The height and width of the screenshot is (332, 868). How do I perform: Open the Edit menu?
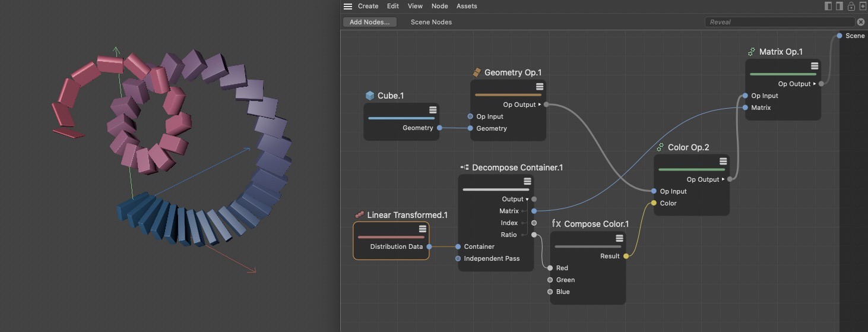(393, 6)
